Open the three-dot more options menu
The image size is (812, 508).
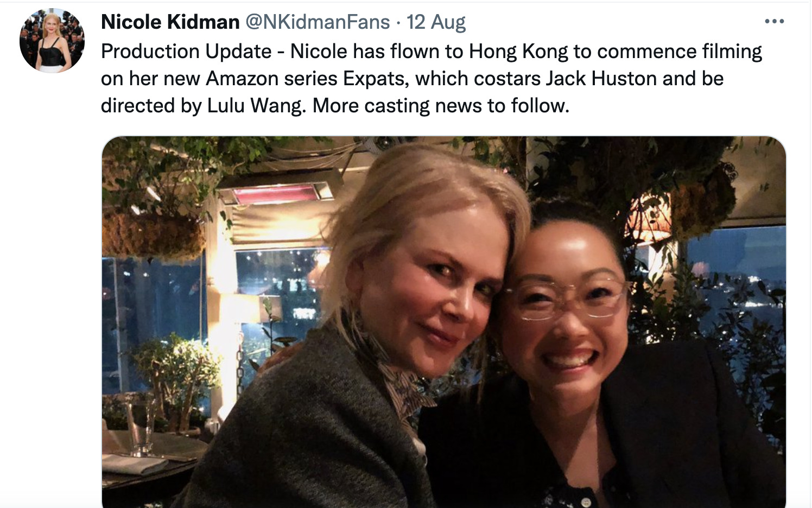pos(774,22)
